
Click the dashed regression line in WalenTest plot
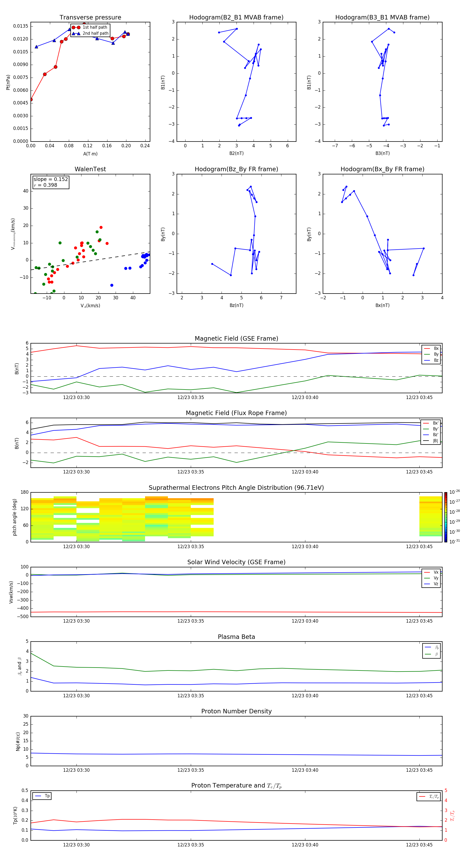90,261
